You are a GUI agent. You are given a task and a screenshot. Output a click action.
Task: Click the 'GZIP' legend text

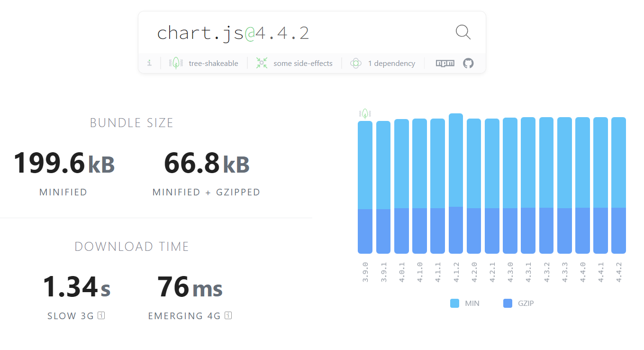pyautogui.click(x=526, y=304)
